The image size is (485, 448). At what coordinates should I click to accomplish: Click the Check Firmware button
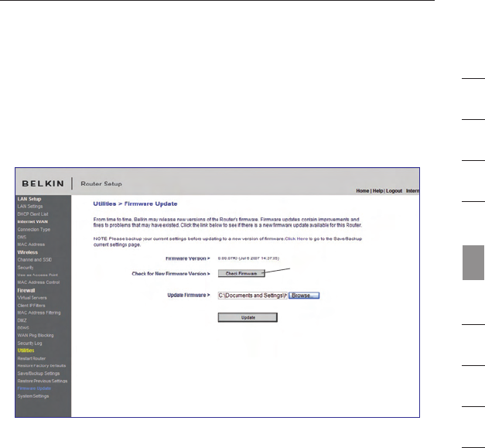coord(241,273)
